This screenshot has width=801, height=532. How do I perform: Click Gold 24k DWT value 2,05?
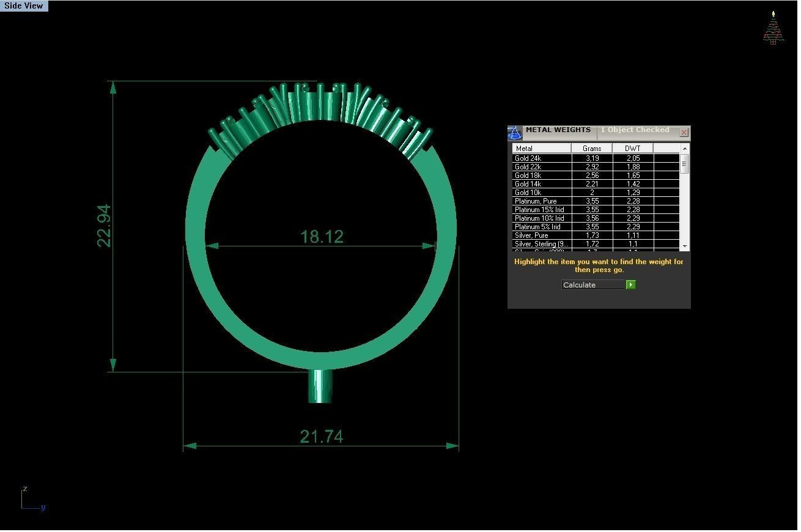click(x=633, y=158)
